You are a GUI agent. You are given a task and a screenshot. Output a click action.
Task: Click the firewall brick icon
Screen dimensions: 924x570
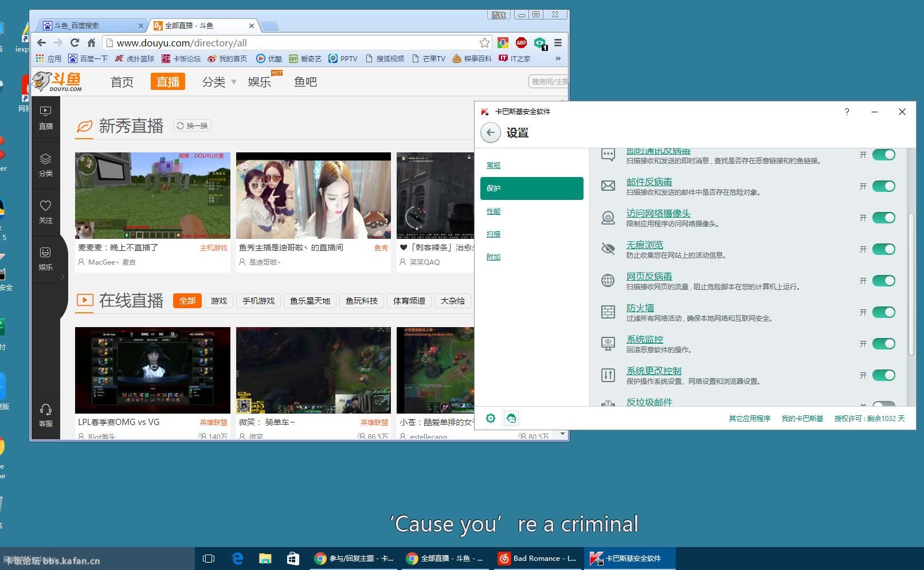point(608,312)
